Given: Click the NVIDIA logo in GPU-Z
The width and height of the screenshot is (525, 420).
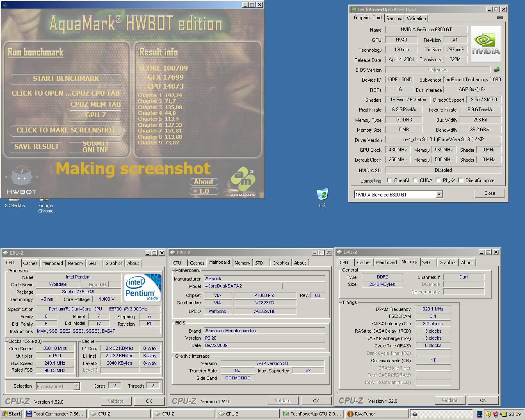Looking at the screenshot, I should point(486,44).
